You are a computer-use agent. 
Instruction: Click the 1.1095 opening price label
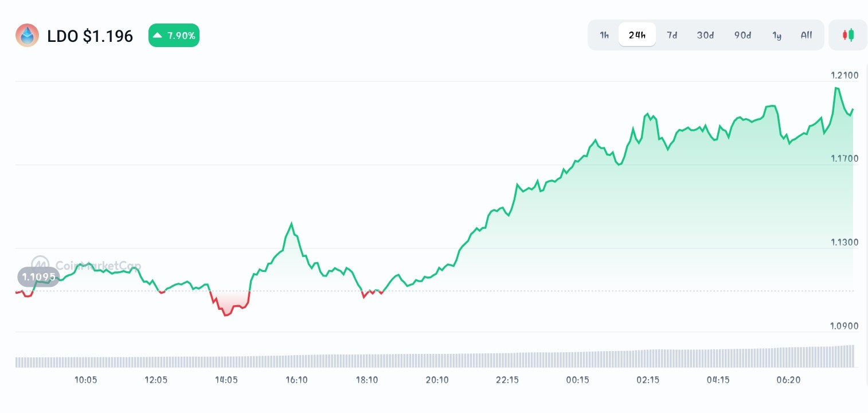[38, 277]
